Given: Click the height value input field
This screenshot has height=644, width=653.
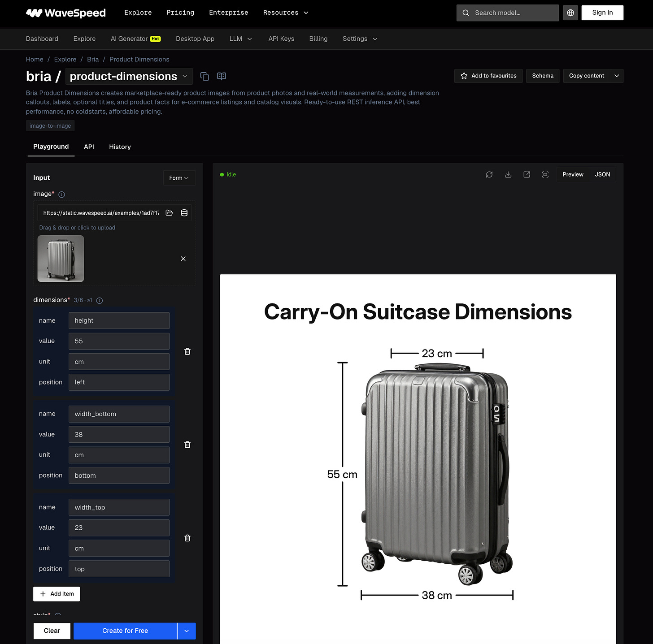Looking at the screenshot, I should (x=119, y=341).
